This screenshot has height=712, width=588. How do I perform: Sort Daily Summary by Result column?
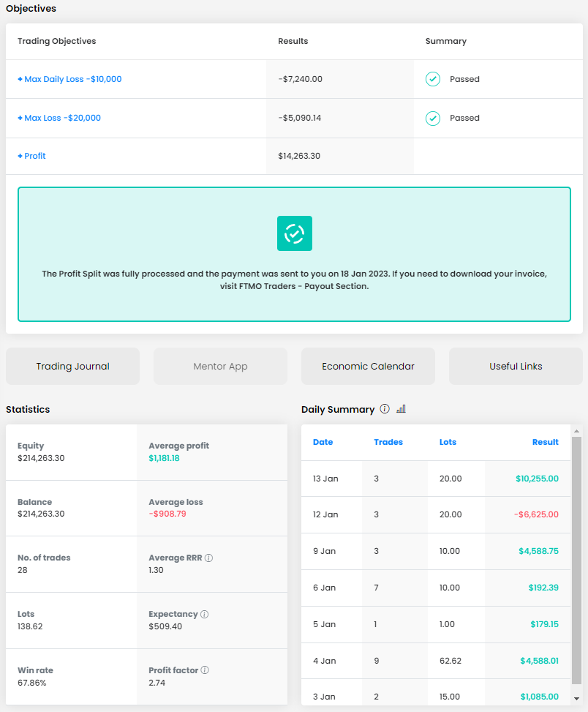[545, 442]
